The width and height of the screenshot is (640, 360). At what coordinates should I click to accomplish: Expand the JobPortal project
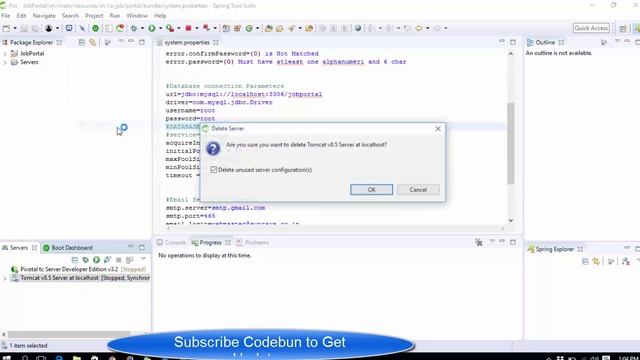(5, 53)
